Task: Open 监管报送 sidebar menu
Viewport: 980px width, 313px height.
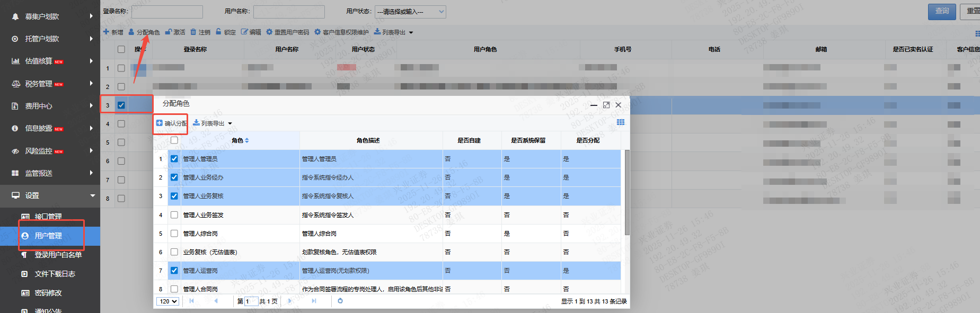Action: (x=50, y=173)
